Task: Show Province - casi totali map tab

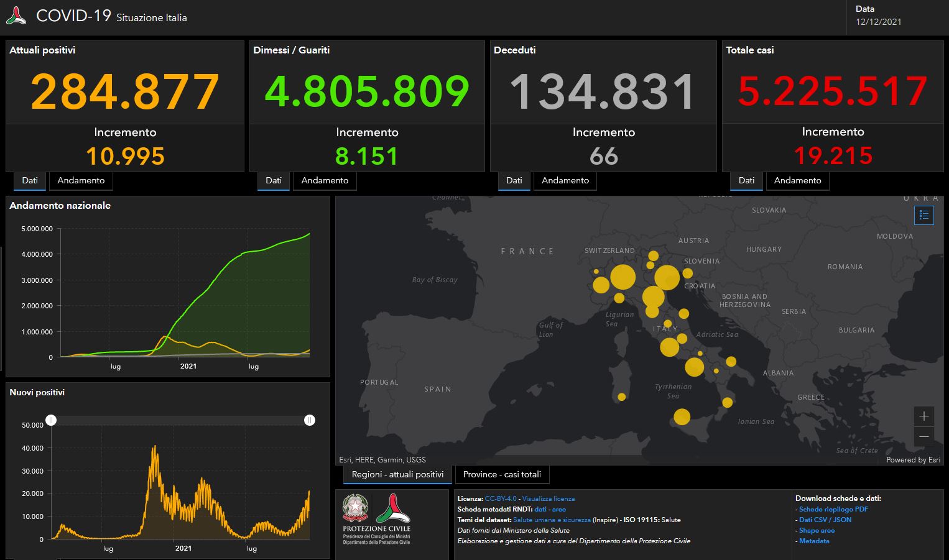Action: [x=502, y=474]
